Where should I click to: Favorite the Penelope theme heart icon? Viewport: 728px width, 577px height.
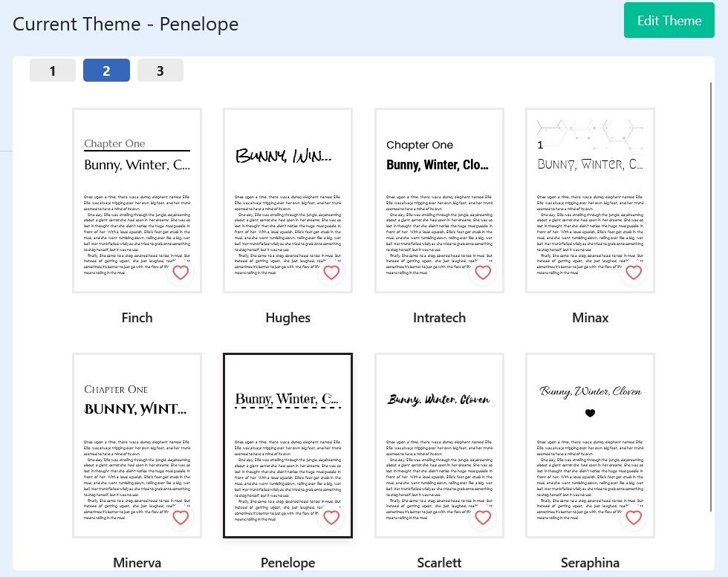pos(331,517)
